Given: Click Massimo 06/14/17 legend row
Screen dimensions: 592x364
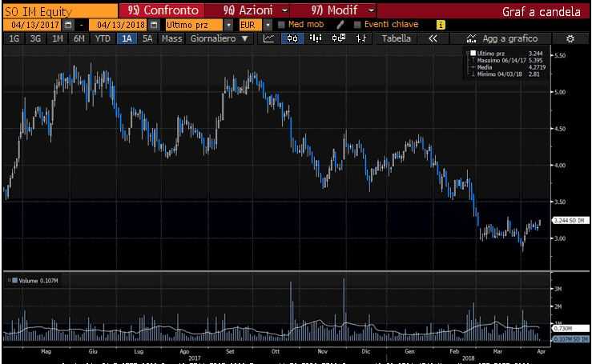Looking at the screenshot, I should [508, 60].
